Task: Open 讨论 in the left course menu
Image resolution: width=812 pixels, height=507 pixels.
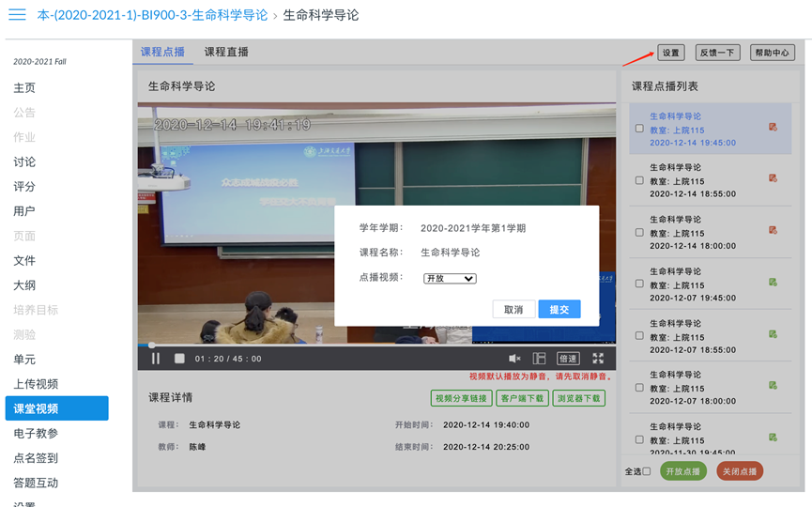Action: (x=24, y=161)
